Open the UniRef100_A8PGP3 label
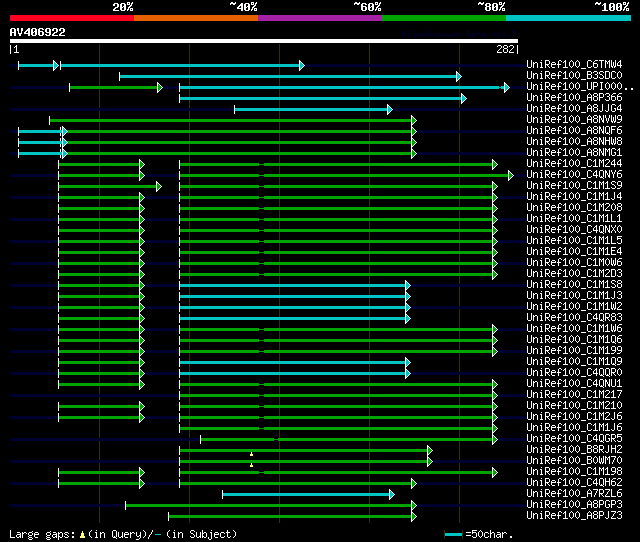The width and height of the screenshot is (640, 542). (x=574, y=505)
